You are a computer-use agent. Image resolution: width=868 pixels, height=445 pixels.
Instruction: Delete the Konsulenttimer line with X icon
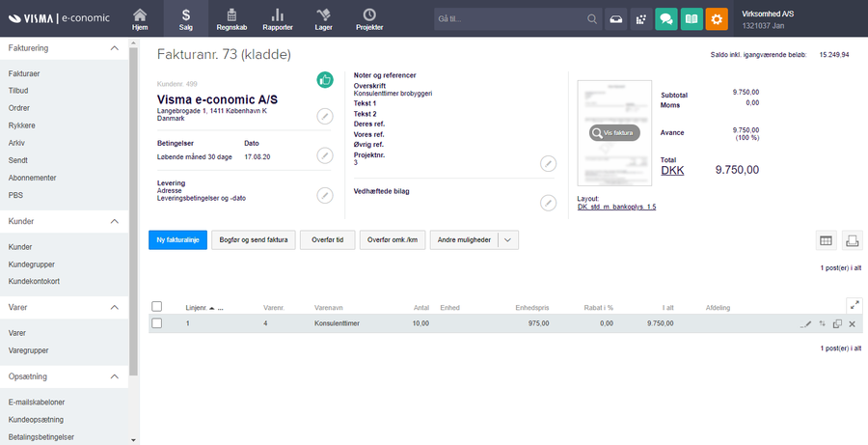(x=852, y=323)
